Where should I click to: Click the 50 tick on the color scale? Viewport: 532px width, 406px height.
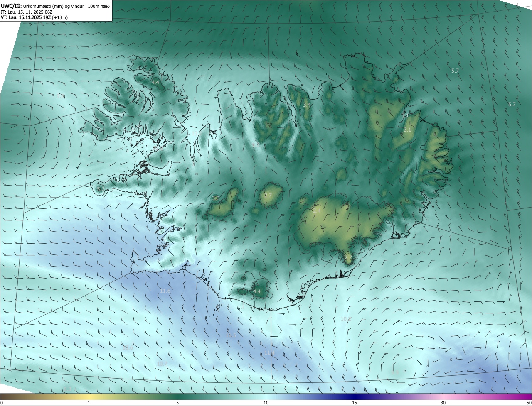coord(529,403)
